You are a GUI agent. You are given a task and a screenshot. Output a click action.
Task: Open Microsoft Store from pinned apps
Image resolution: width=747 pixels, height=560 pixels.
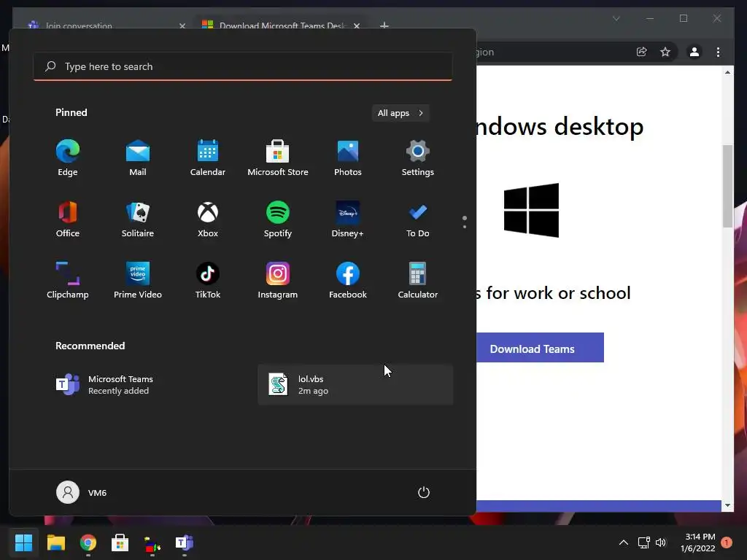278,158
